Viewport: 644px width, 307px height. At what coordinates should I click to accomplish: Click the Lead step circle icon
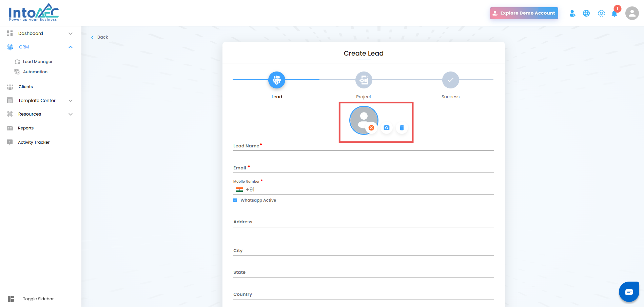[277, 80]
